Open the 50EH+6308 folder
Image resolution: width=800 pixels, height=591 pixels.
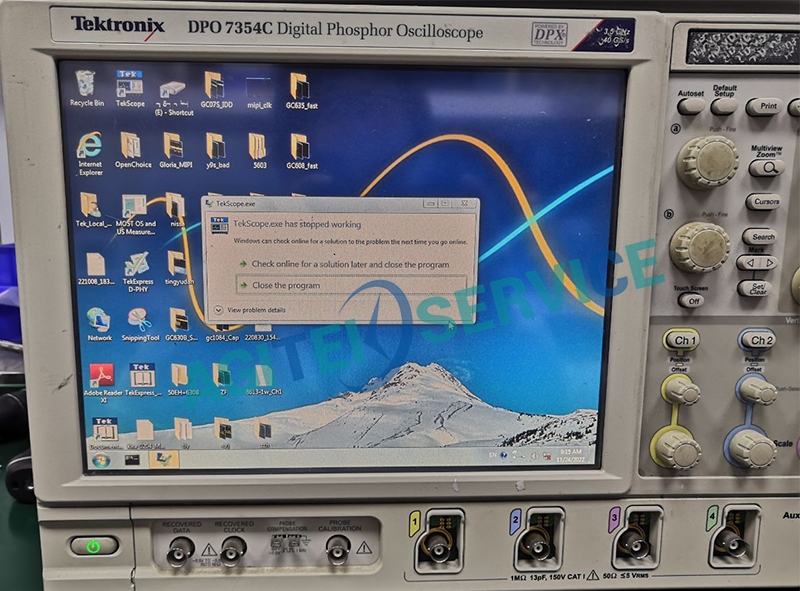click(183, 380)
